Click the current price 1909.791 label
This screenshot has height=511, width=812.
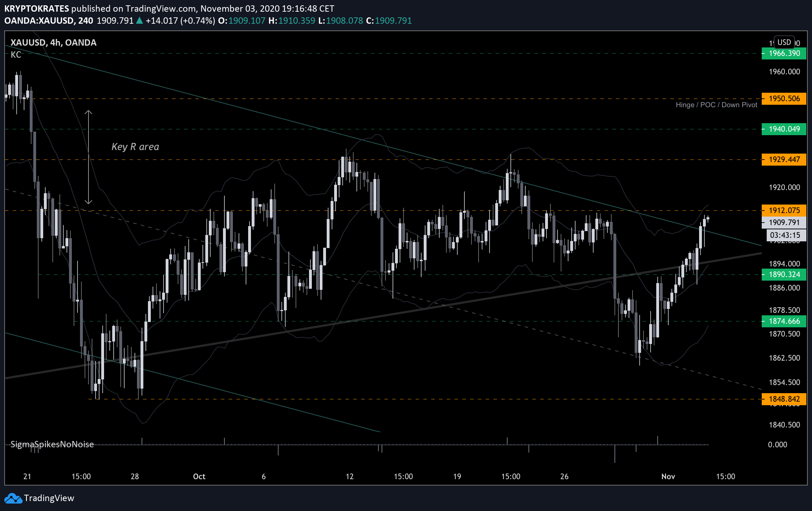coord(784,222)
